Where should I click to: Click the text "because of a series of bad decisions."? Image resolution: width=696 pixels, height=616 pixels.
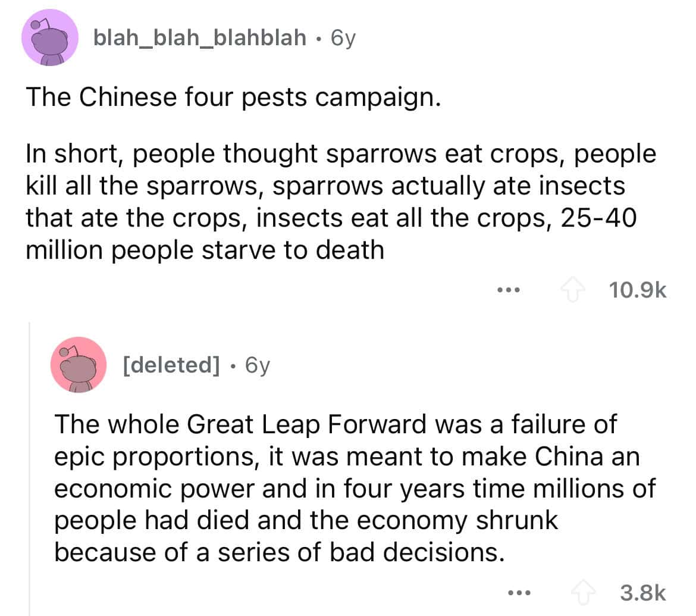(277, 552)
